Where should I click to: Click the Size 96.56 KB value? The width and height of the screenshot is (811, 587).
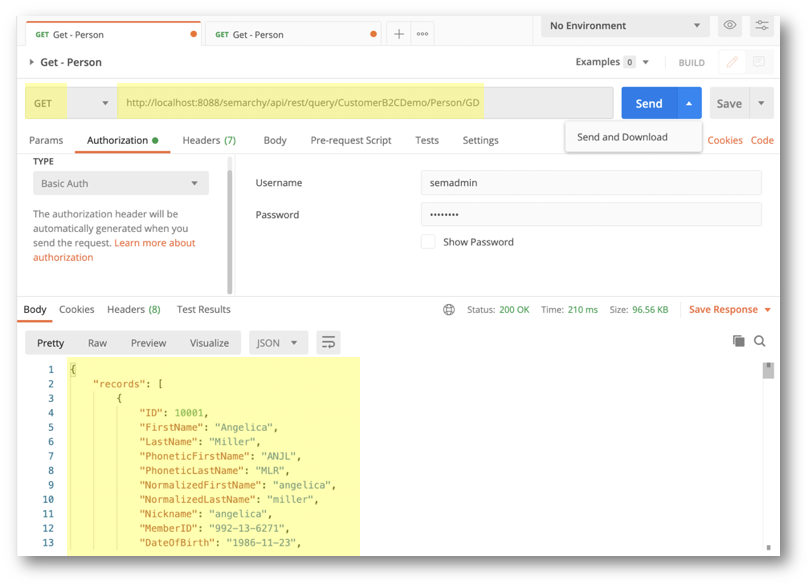pyautogui.click(x=650, y=309)
